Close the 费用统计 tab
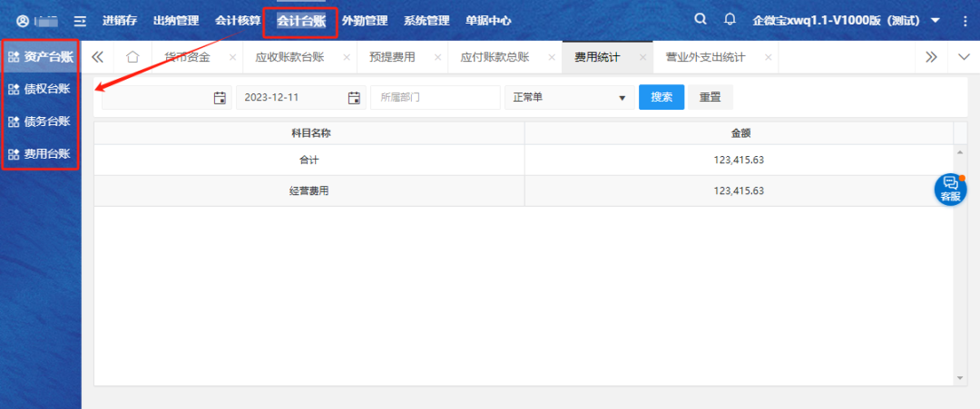This screenshot has width=980, height=409. click(642, 58)
